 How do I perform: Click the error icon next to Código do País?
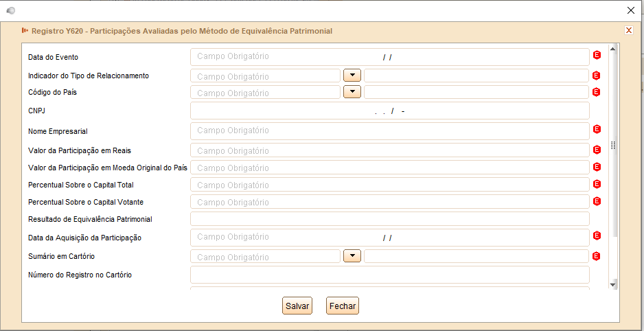point(597,92)
